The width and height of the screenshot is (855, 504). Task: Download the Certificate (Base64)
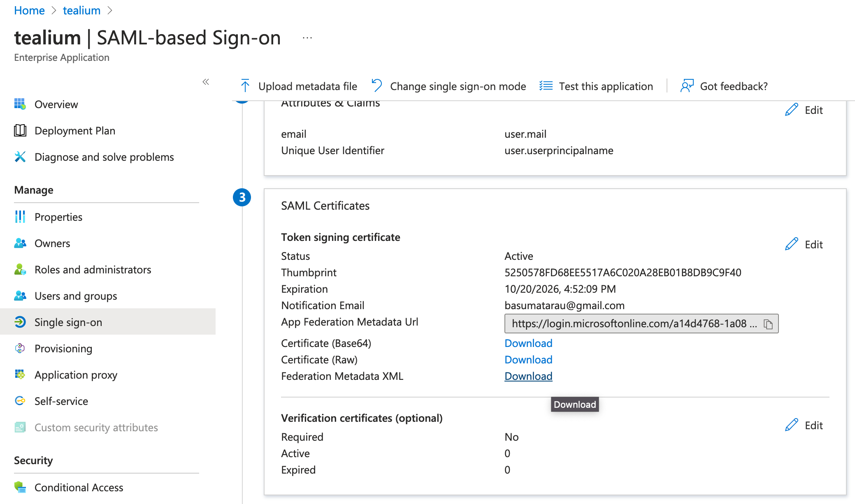click(x=528, y=343)
